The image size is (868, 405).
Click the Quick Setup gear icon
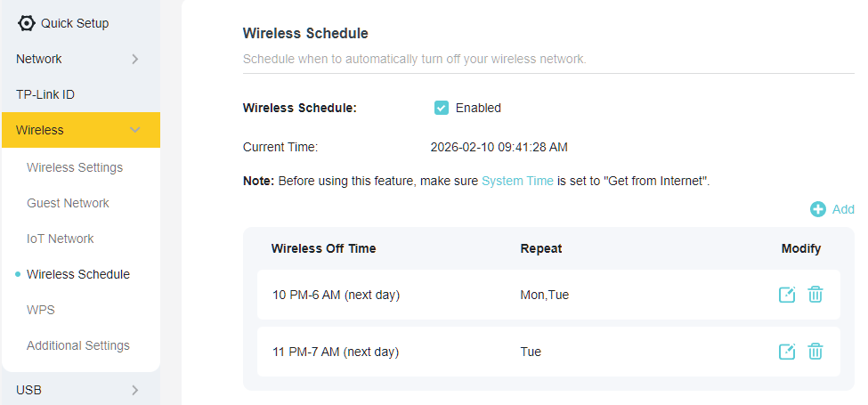coord(27,23)
